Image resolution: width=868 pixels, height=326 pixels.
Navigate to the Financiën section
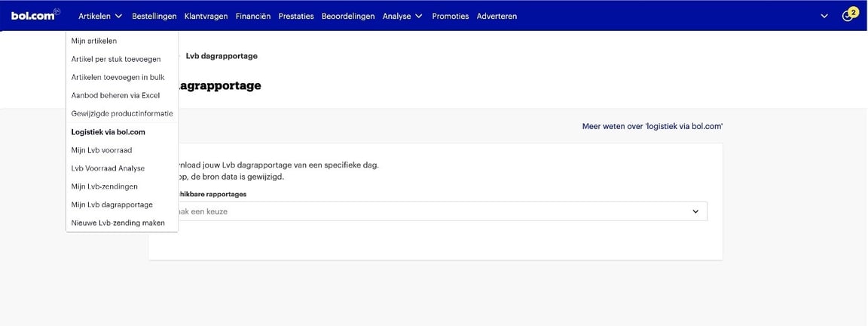[252, 17]
